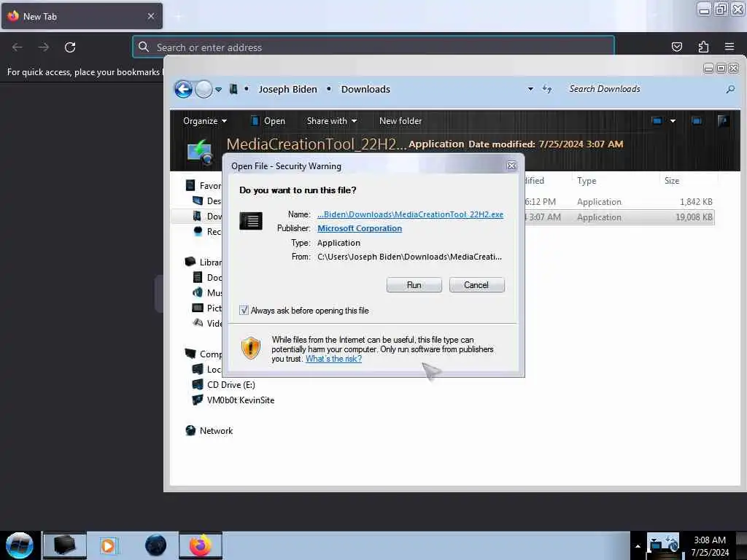
Task: Click Cancel in the security warning dialog
Action: point(476,285)
